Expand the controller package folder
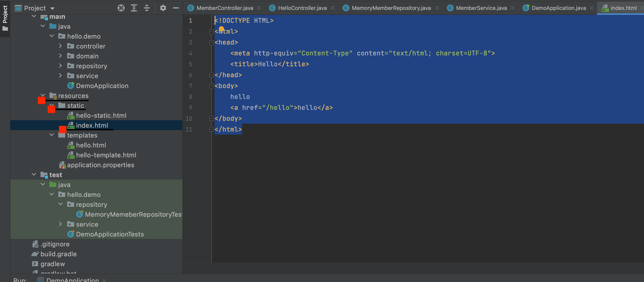Viewport: 644px width, 282px height. point(60,46)
